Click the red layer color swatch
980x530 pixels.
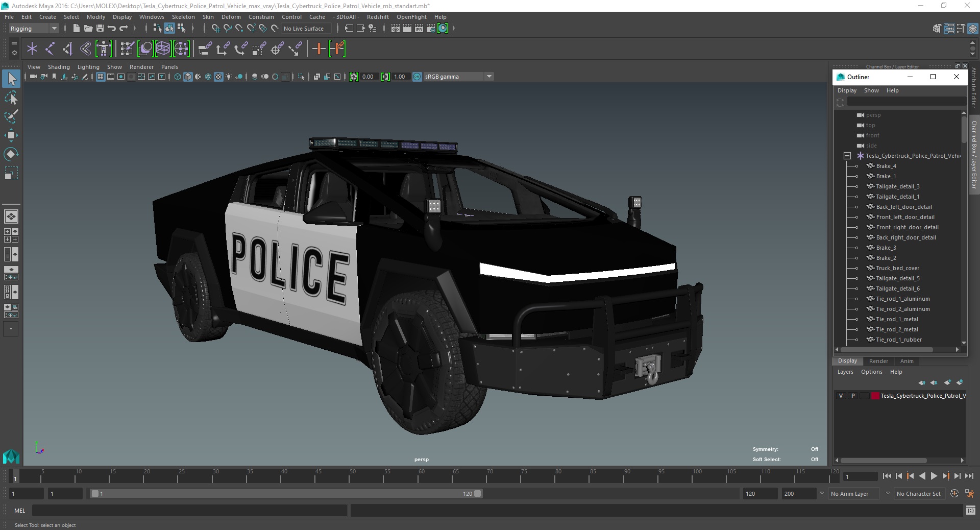coord(875,396)
